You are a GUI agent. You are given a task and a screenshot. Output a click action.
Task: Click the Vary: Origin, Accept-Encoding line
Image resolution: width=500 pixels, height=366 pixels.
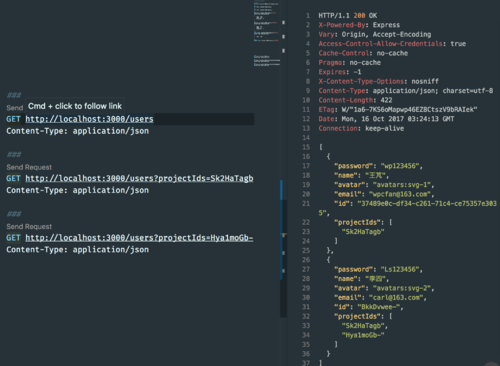(375, 34)
